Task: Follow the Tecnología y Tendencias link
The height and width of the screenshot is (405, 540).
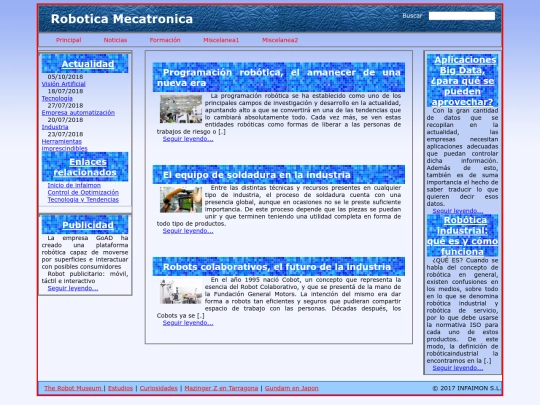Action: click(x=83, y=199)
